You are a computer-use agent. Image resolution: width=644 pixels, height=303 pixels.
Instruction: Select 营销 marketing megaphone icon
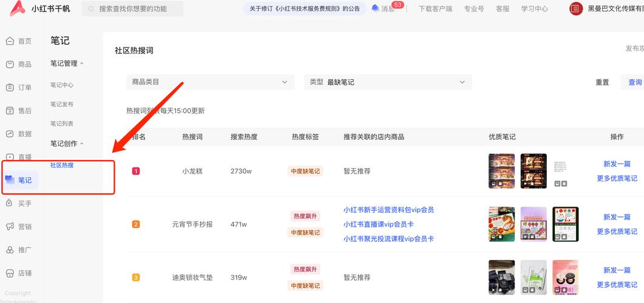[x=10, y=227]
